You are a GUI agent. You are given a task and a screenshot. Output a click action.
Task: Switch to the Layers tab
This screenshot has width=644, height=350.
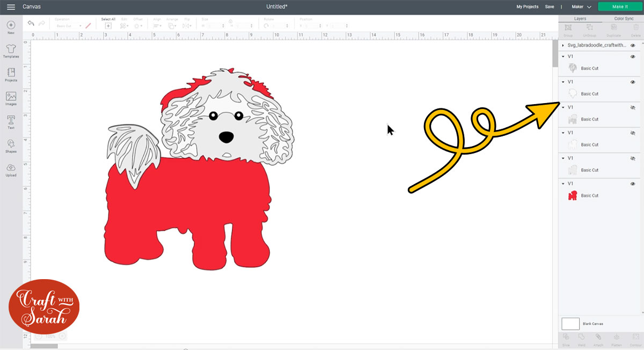tap(580, 18)
